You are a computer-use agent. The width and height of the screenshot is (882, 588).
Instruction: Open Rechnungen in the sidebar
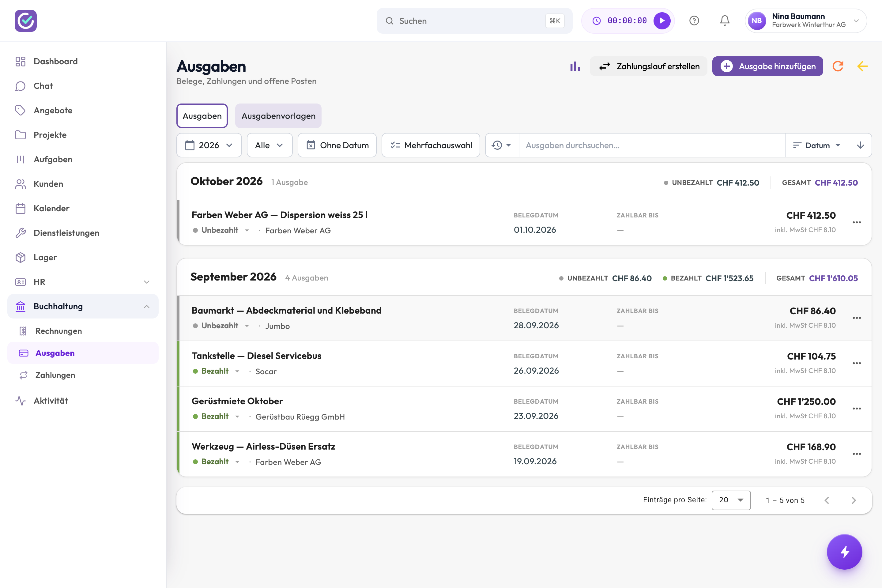[x=83, y=331]
